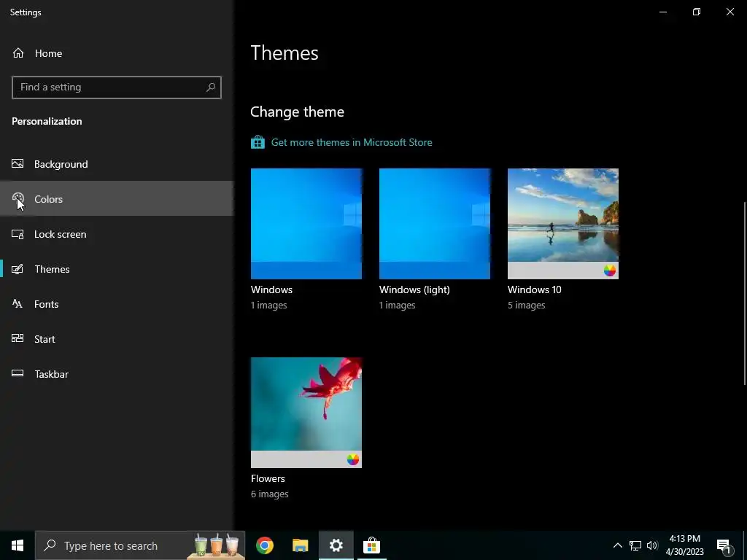The image size is (747, 560).
Task: Click the Windows (light) name label
Action: [x=414, y=289]
